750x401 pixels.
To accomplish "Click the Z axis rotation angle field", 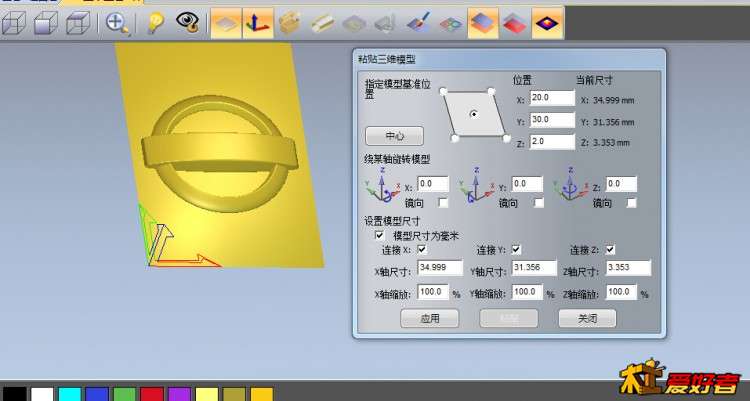I will pos(621,184).
